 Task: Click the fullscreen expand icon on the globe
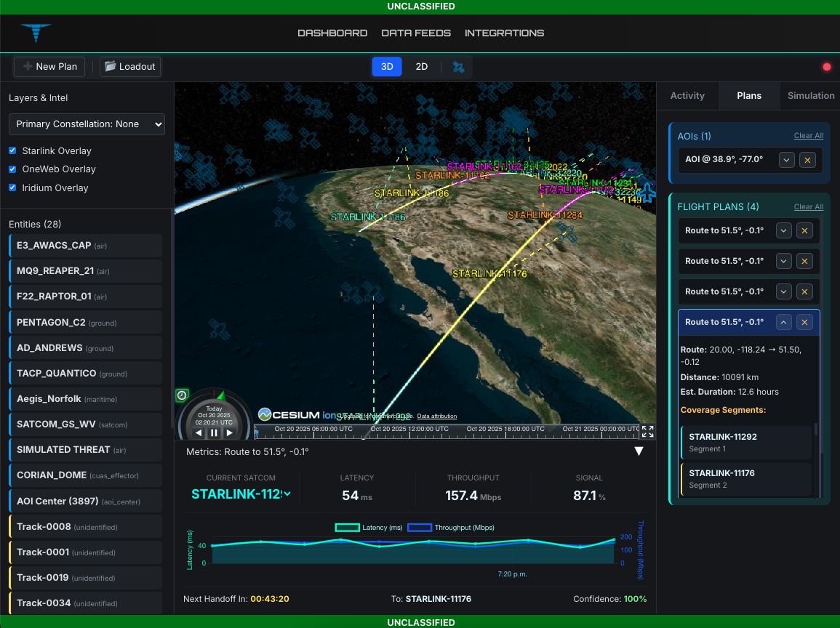coord(649,431)
